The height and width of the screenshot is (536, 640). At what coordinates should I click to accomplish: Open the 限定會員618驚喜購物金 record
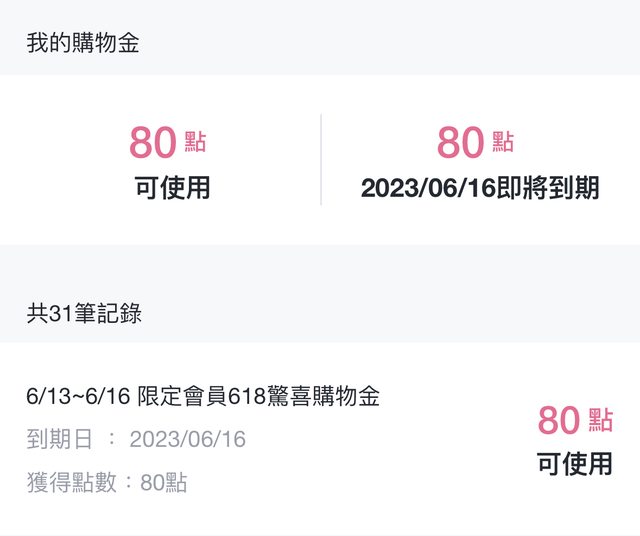(259, 396)
